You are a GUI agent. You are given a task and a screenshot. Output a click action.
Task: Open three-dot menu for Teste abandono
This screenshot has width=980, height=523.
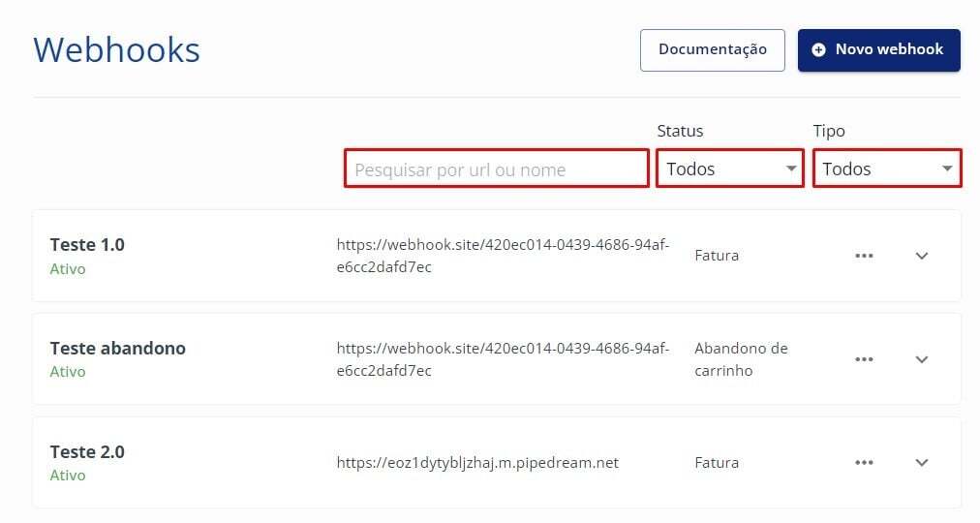coord(864,359)
